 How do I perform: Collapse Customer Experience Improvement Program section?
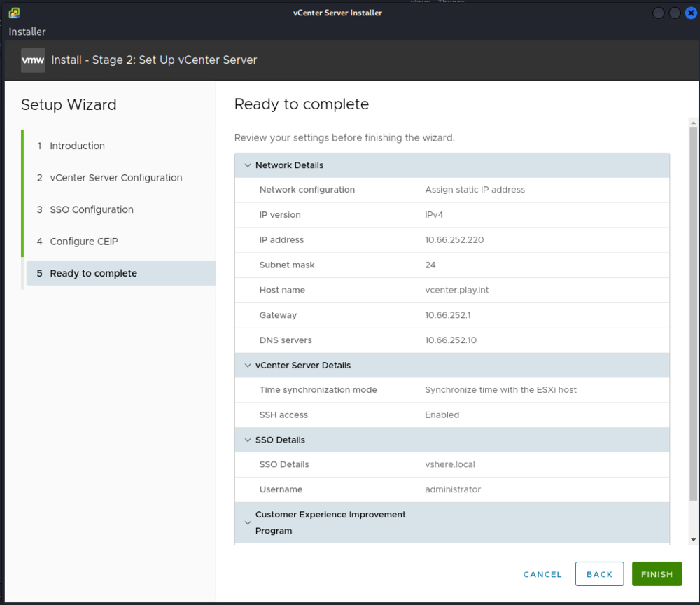coord(247,523)
